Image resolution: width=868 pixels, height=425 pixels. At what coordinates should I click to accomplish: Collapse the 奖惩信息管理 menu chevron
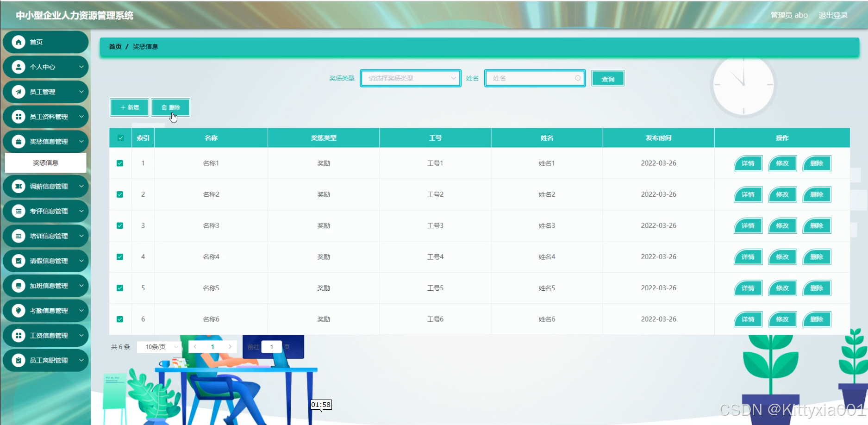coord(81,142)
